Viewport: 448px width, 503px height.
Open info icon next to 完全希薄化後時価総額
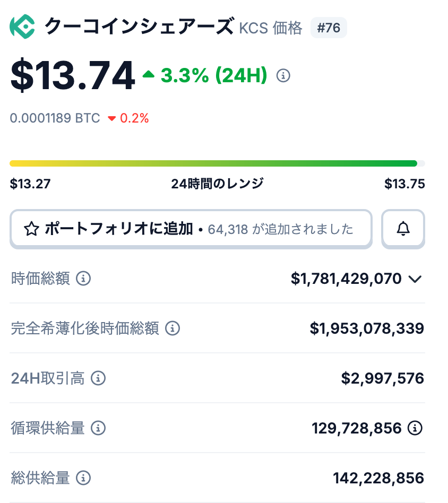pyautogui.click(x=172, y=328)
